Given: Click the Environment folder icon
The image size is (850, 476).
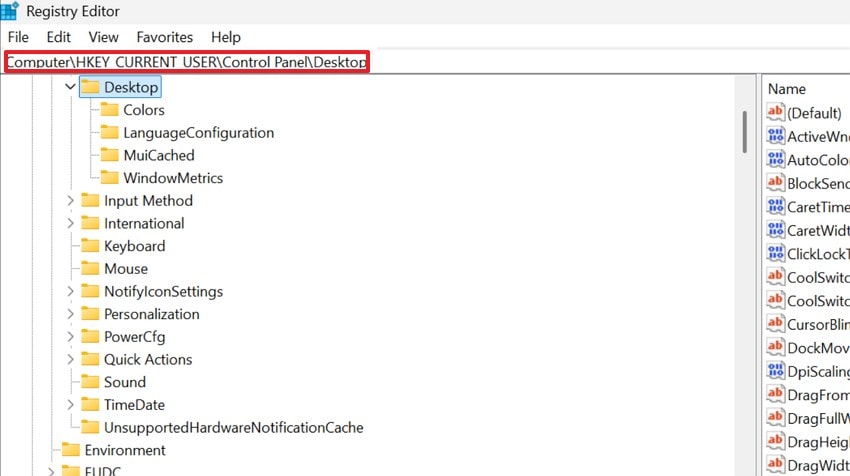Looking at the screenshot, I should point(71,450).
